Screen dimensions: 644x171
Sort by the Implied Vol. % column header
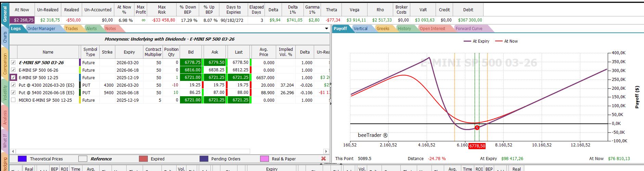click(286, 52)
